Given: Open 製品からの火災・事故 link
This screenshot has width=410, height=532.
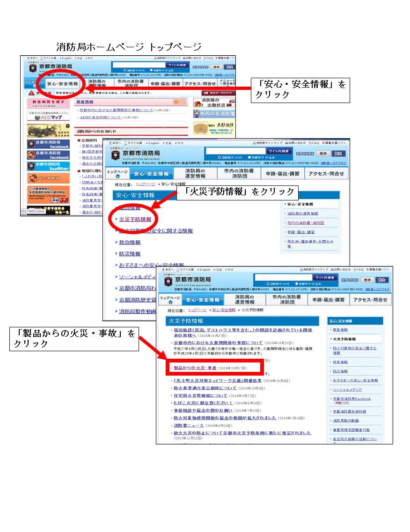Looking at the screenshot, I should point(195,368).
